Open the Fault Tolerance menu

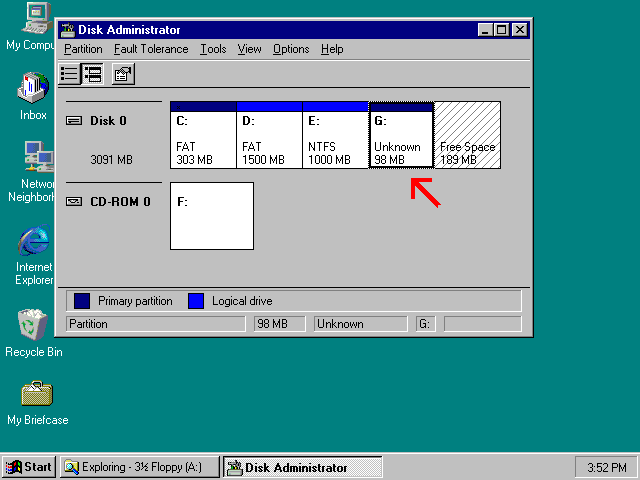pos(151,49)
